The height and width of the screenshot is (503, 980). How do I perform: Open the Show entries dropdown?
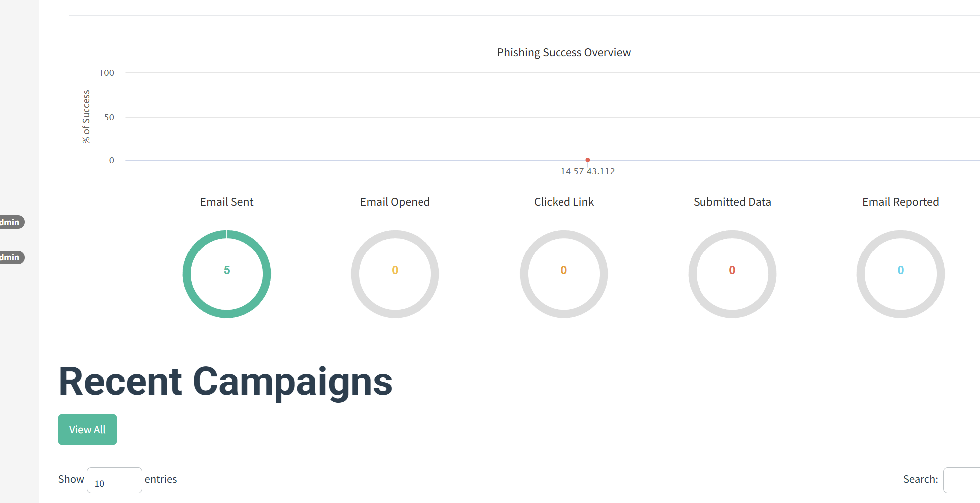pos(114,480)
